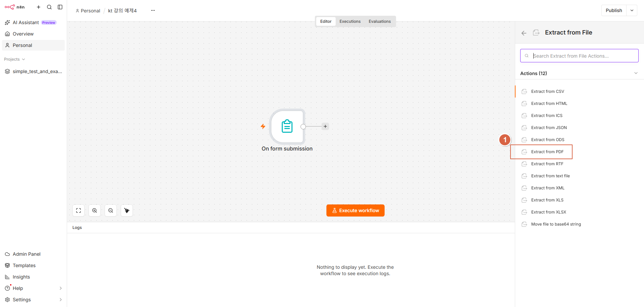Expand the Help submenu
Image resolution: width=644 pixels, height=307 pixels.
[x=61, y=288]
